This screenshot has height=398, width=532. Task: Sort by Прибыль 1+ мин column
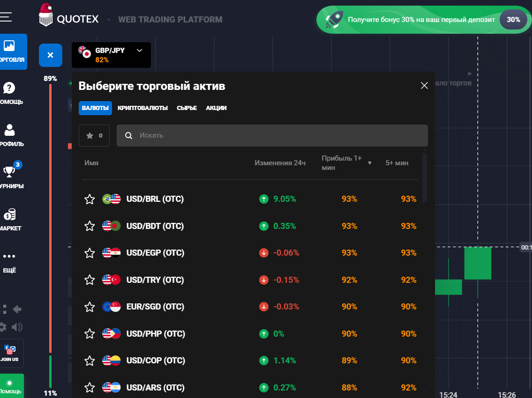[x=346, y=163]
